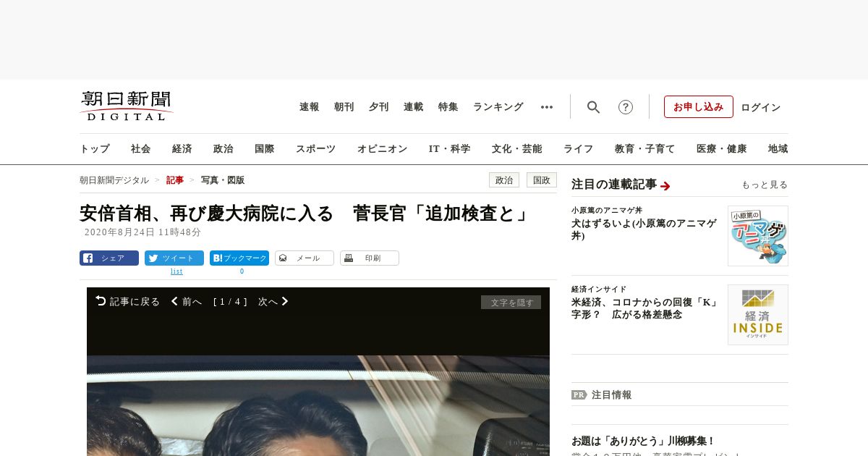
Task: Open 経済INSIDE thumbnail image
Action: tap(758, 315)
